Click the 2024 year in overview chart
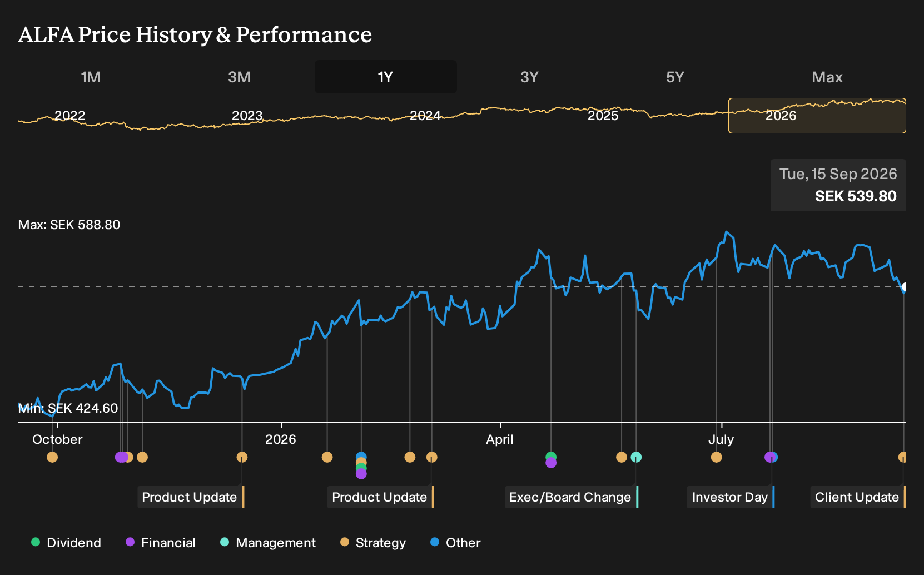The height and width of the screenshot is (575, 924). (425, 116)
